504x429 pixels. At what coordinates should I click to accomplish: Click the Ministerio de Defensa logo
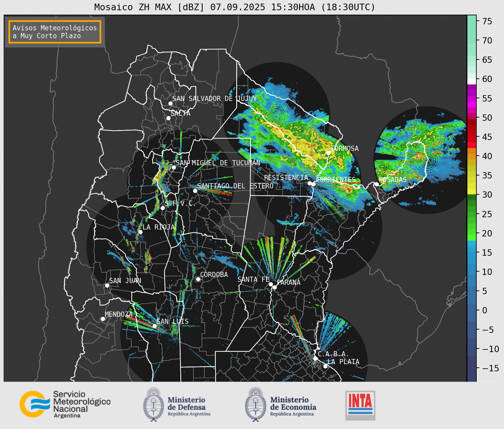(177, 404)
